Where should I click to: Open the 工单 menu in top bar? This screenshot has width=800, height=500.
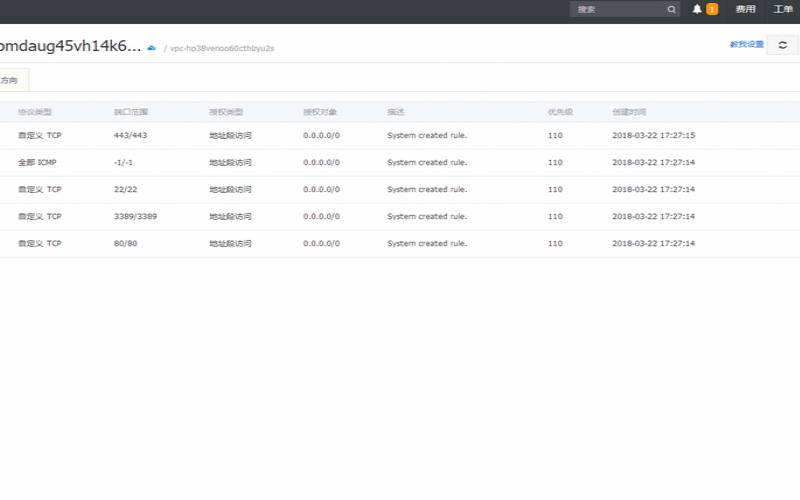[783, 9]
